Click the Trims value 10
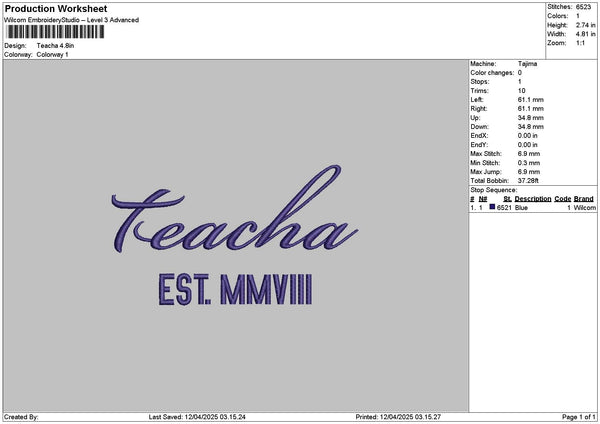 coord(522,91)
